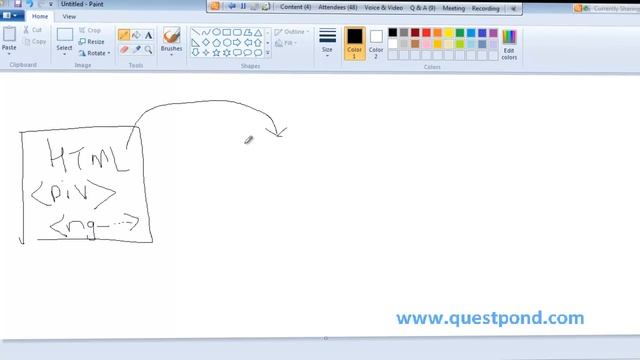640x360 pixels.
Task: Choose the Oval callout shape
Action: [x=248, y=53]
